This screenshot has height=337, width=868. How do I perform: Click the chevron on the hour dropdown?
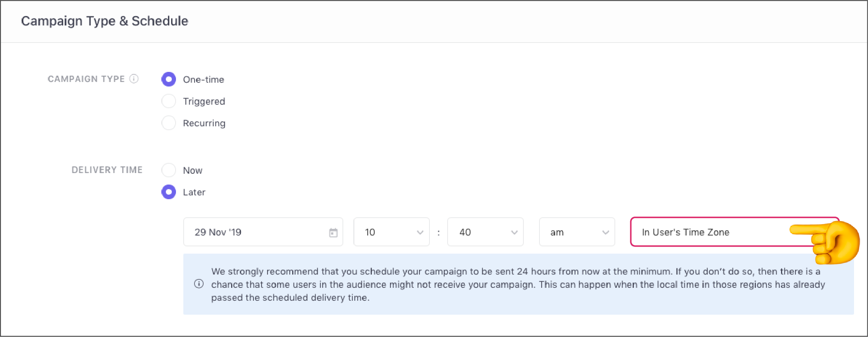420,232
